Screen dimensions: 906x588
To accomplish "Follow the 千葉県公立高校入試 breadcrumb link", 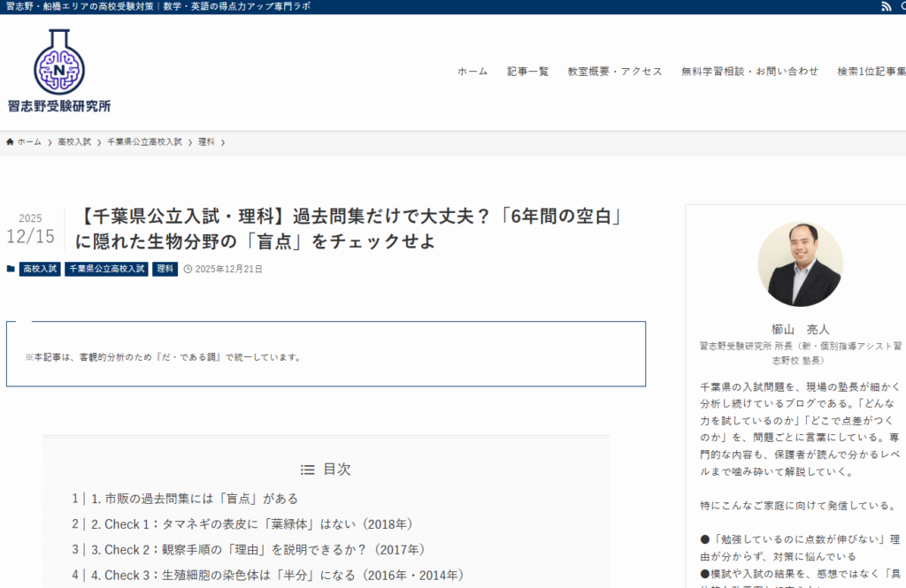I will tap(144, 141).
